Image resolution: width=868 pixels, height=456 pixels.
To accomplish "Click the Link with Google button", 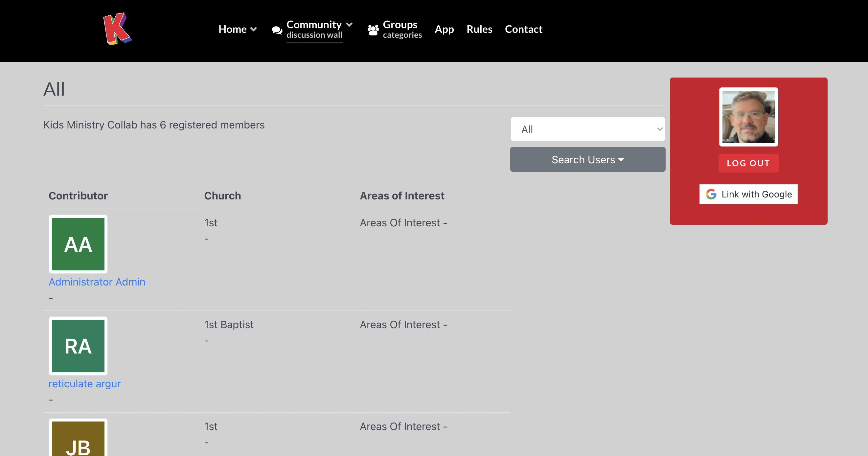I will coord(748,194).
